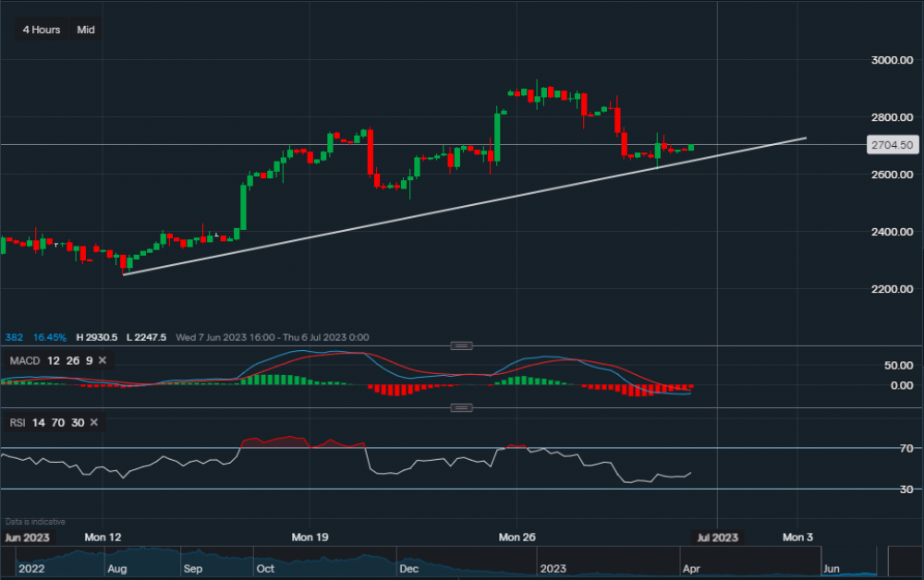Click the MACD parameters 12 26 9
924x580 pixels.
pos(67,358)
